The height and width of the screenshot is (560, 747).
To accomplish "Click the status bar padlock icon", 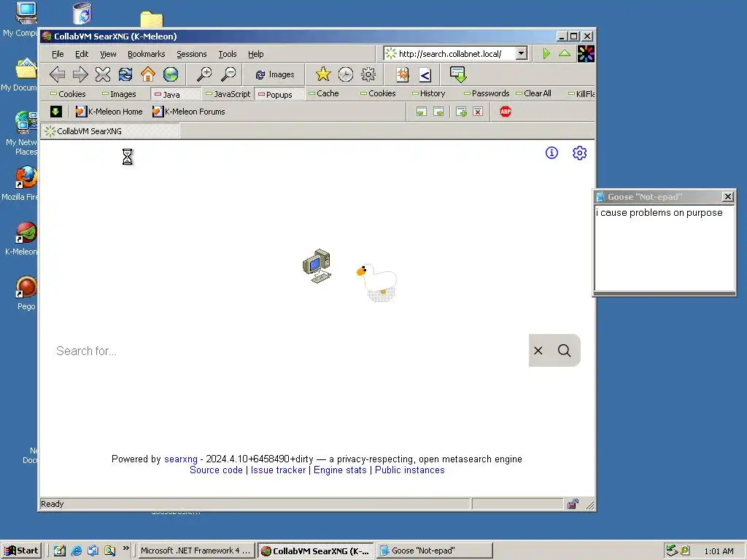I will 573,504.
